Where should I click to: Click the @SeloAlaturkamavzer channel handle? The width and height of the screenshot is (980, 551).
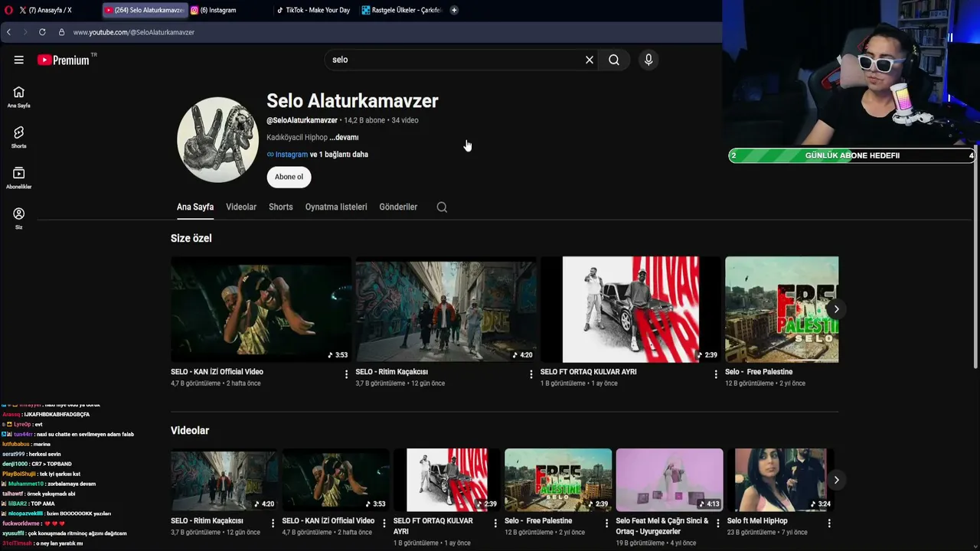(x=302, y=120)
